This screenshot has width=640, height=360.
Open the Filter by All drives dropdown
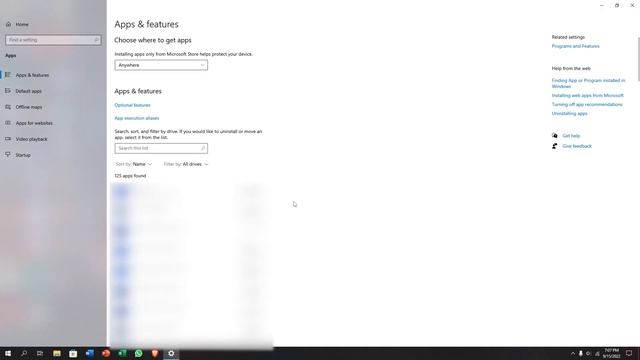186,164
